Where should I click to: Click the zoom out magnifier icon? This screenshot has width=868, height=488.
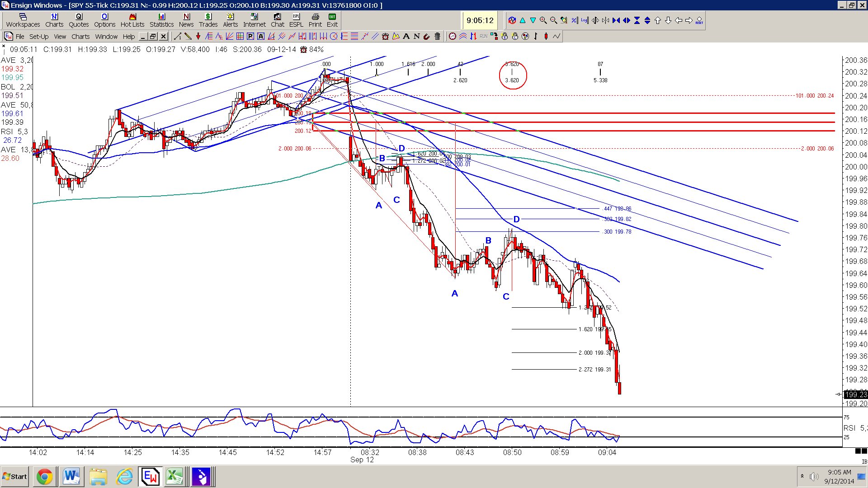[x=554, y=20]
